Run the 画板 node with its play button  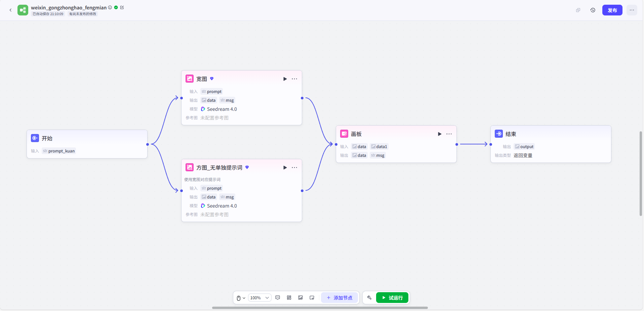point(440,134)
